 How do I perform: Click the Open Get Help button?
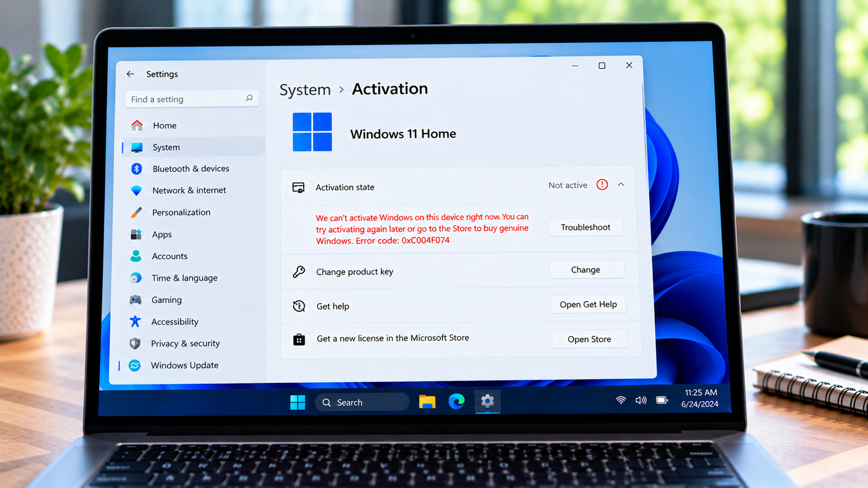(589, 304)
